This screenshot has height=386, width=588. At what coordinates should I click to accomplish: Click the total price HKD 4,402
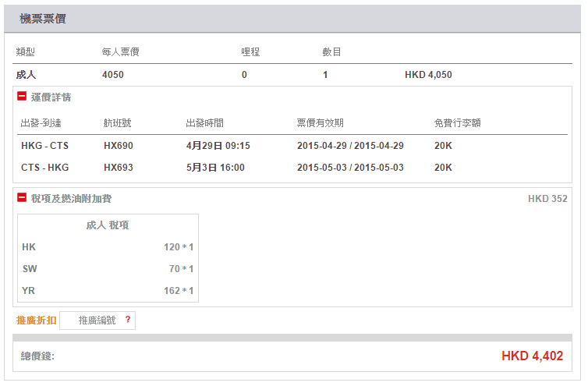pyautogui.click(x=532, y=356)
